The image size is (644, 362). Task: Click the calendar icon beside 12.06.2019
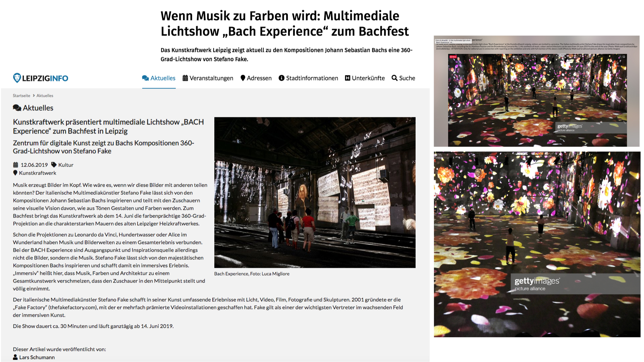coord(15,165)
